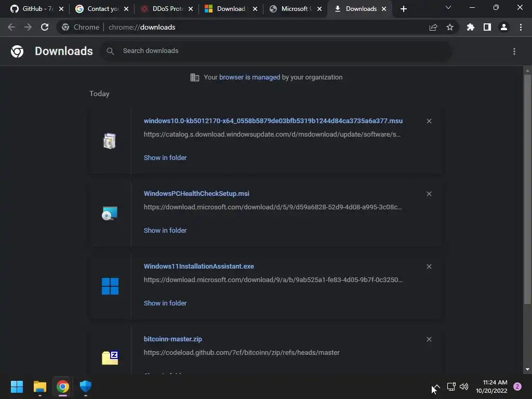Click the forward navigation arrow
Screen dimensions: 532x399
(28, 27)
